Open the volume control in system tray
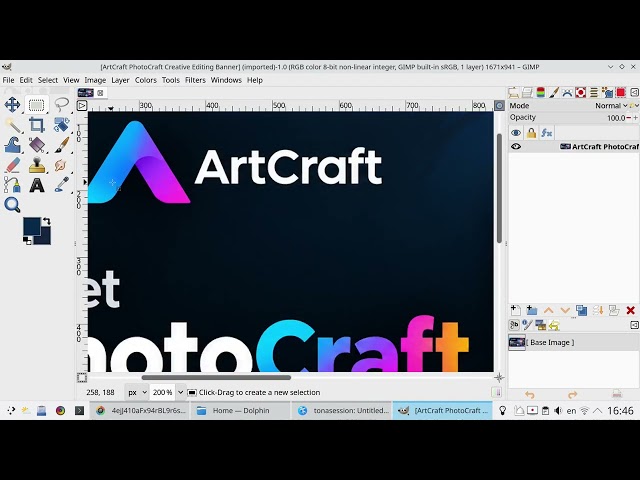This screenshot has width=640, height=480. point(558,411)
